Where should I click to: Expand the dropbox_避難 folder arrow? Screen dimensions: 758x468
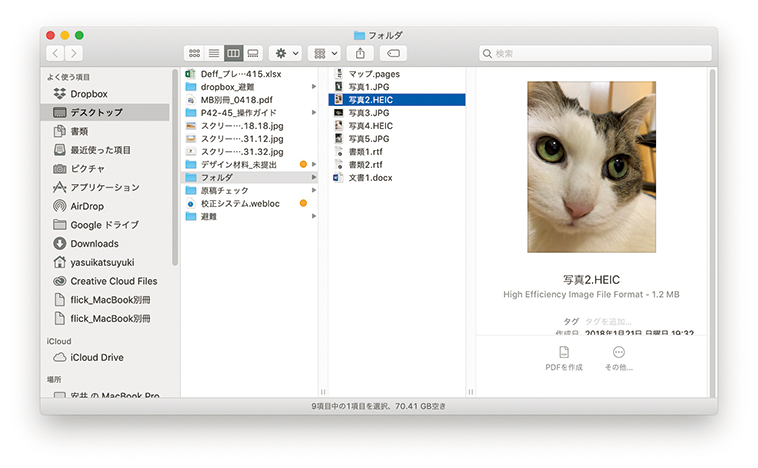(x=314, y=87)
